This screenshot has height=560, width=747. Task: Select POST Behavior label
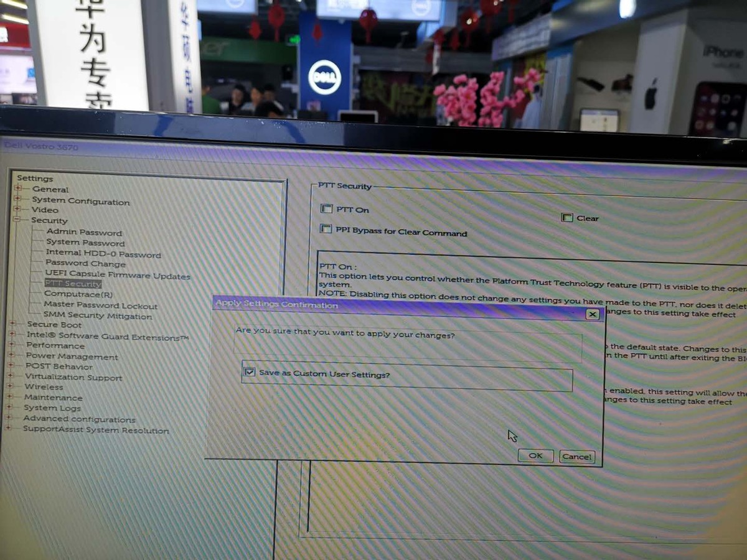point(59,366)
